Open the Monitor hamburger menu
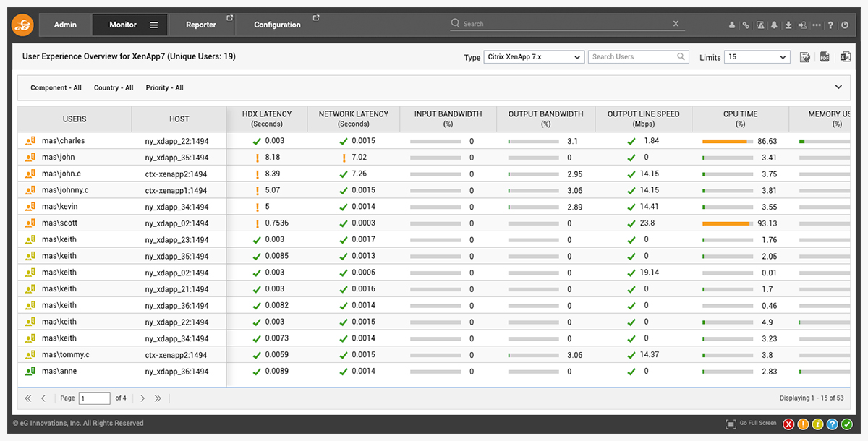 (154, 25)
